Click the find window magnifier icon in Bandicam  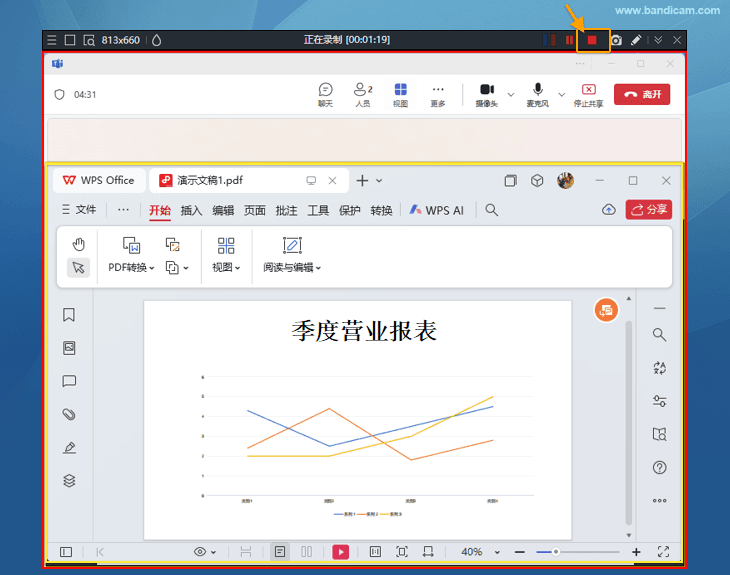[89, 41]
